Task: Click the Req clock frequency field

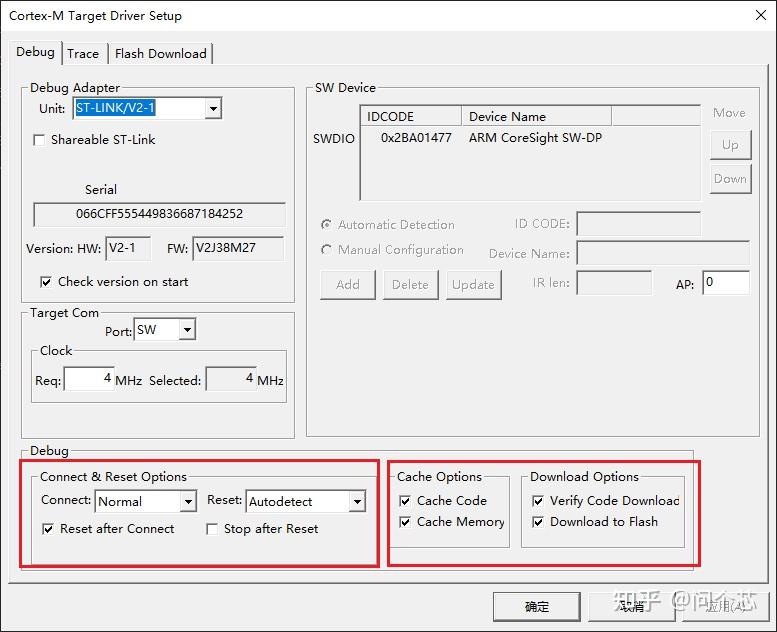Action: 89,379
